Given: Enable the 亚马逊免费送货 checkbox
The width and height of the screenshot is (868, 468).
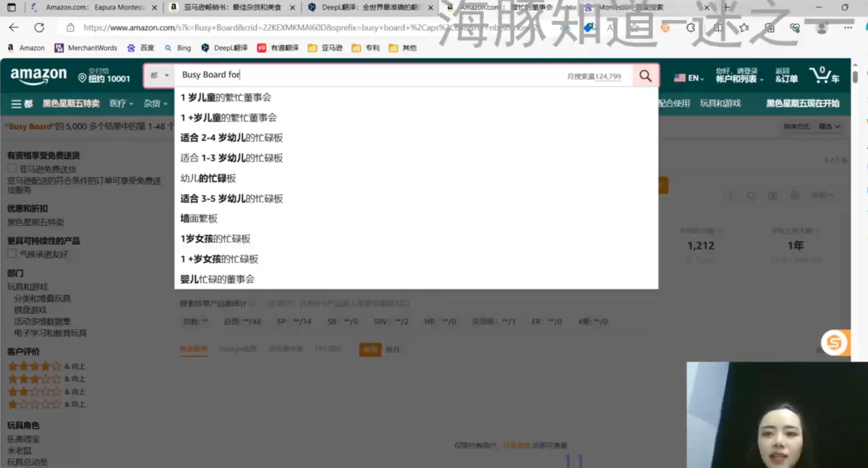Looking at the screenshot, I should click(11, 168).
